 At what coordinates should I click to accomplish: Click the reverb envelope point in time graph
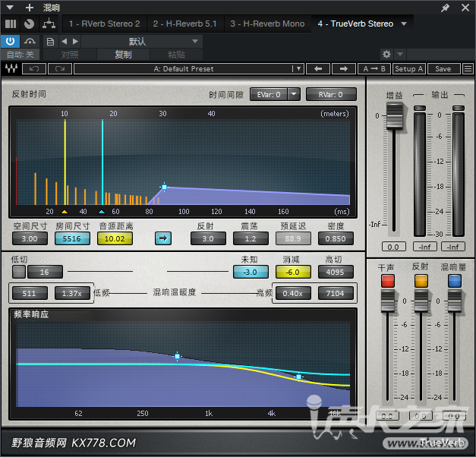(164, 187)
